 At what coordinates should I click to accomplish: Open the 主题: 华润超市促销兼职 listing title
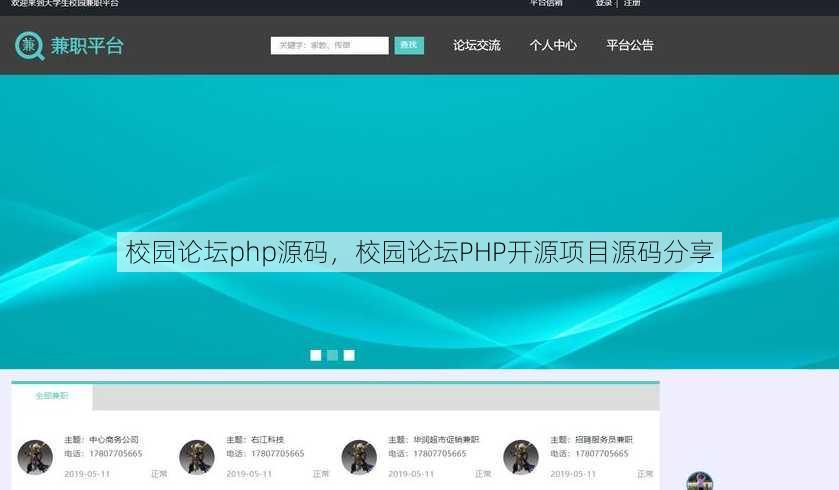pos(434,440)
